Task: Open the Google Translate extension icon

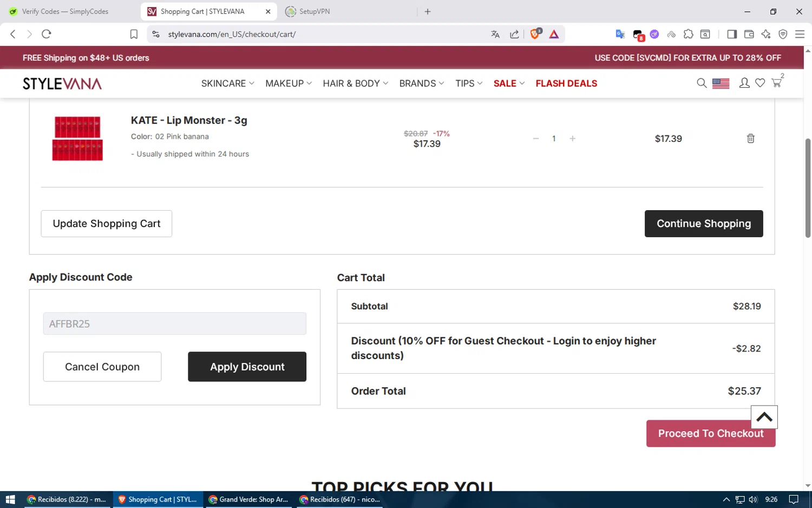Action: pyautogui.click(x=620, y=34)
